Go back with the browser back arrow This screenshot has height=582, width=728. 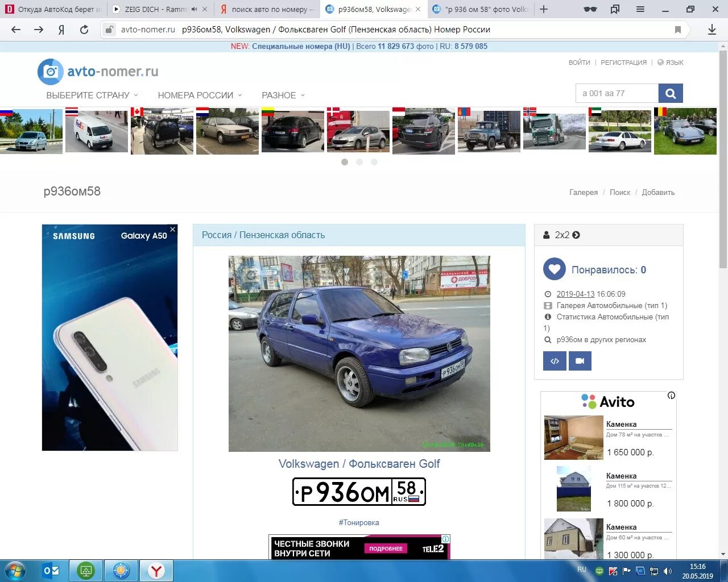point(16,30)
